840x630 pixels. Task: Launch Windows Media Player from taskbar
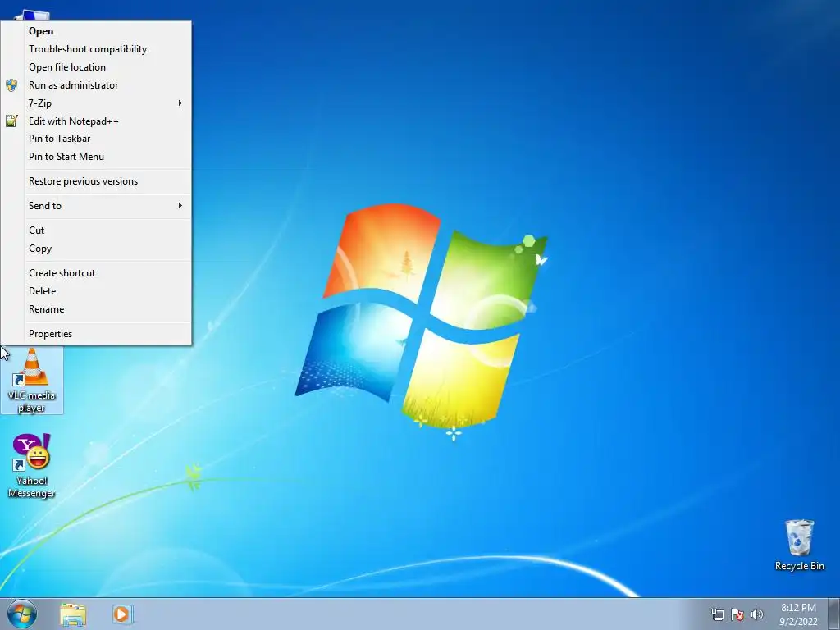[121, 614]
